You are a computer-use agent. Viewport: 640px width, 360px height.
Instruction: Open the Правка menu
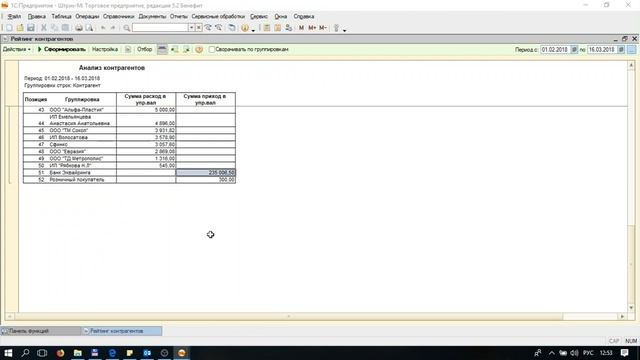pos(37,16)
